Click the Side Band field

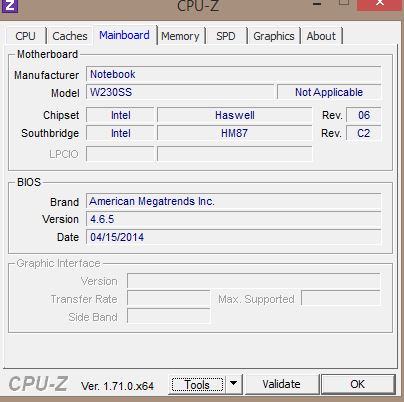(x=169, y=316)
